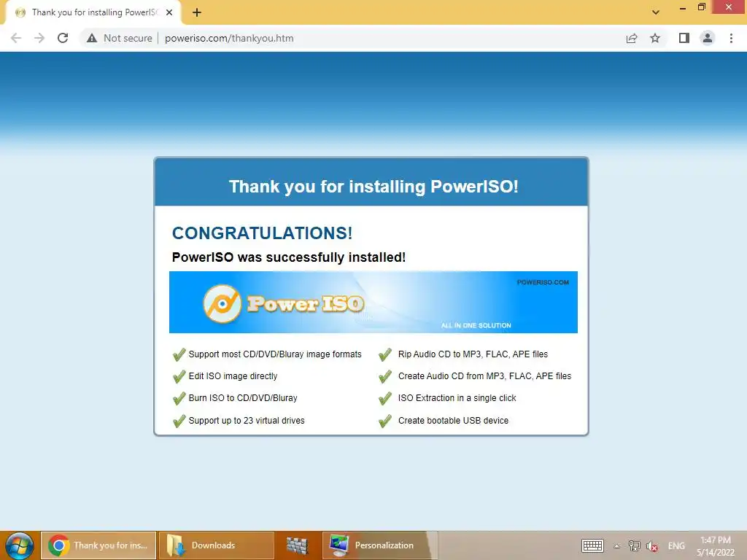Close the Thank you for installing tab
747x560 pixels.
pos(169,13)
